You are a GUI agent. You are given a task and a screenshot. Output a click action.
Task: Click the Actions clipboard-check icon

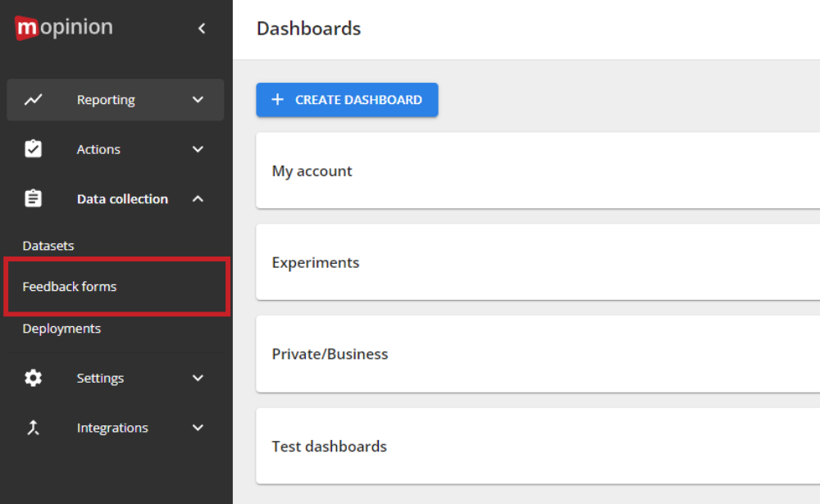pyautogui.click(x=33, y=148)
